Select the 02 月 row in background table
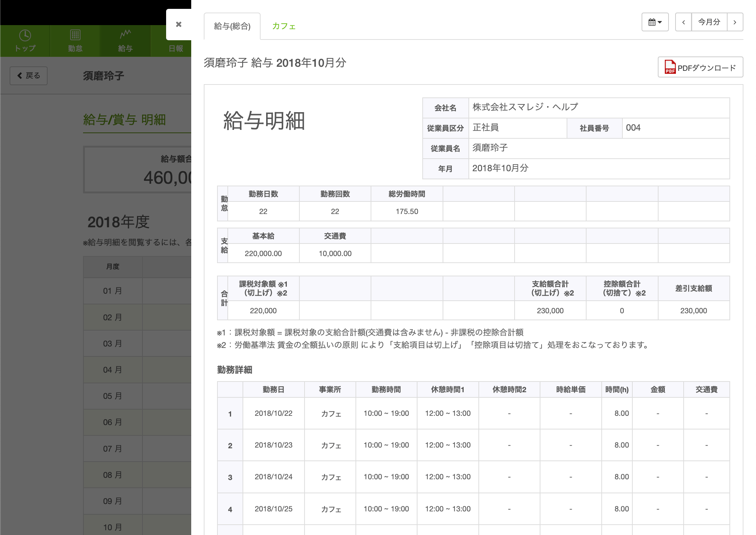 pyautogui.click(x=137, y=317)
